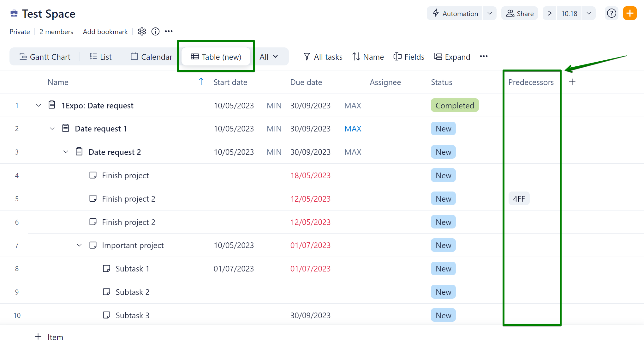Switch to the Gantt Chart view

point(45,57)
